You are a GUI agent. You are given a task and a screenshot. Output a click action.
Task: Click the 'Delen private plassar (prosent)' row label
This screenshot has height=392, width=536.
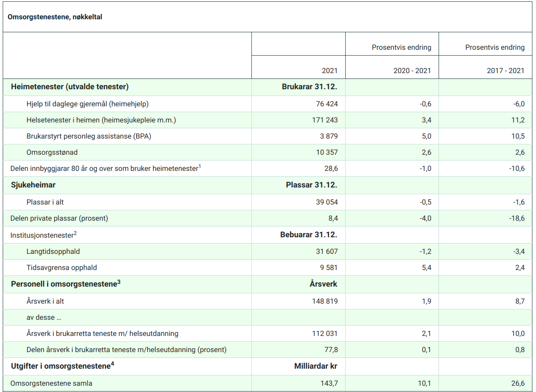point(59,218)
